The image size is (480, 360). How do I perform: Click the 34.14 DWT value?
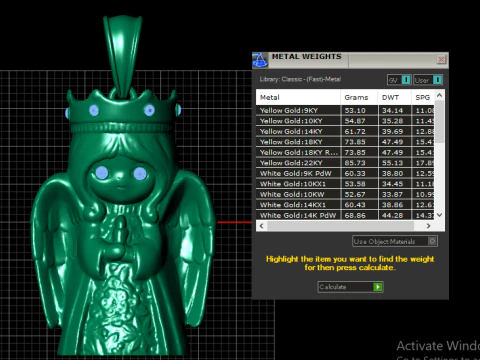tap(392, 110)
